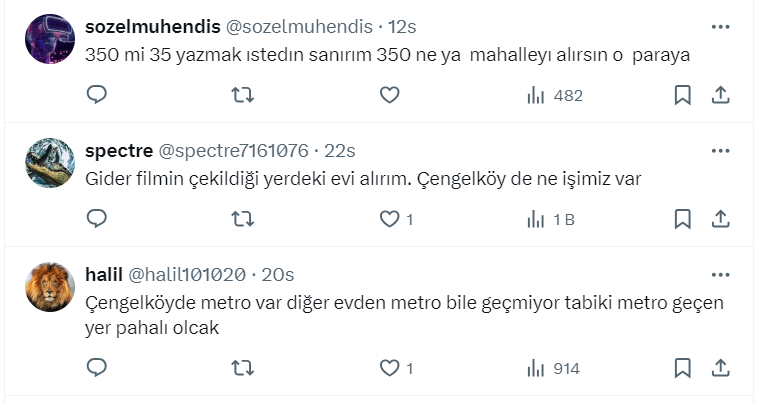Screen dimensions: 758x403
Task: Share halil's tweet
Action: coord(719,368)
